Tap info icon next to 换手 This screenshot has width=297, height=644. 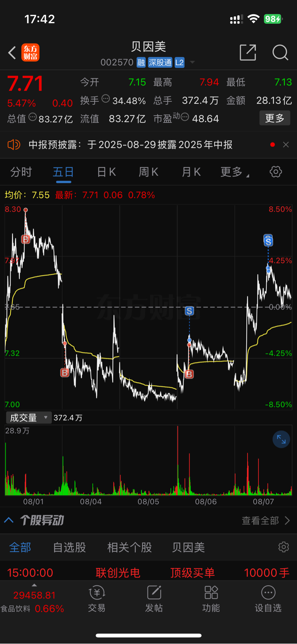coord(106,99)
